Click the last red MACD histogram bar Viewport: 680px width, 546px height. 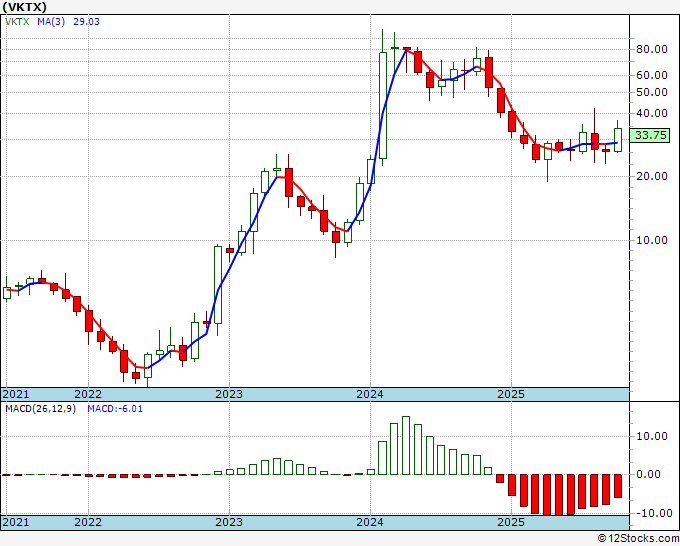pyautogui.click(x=618, y=486)
